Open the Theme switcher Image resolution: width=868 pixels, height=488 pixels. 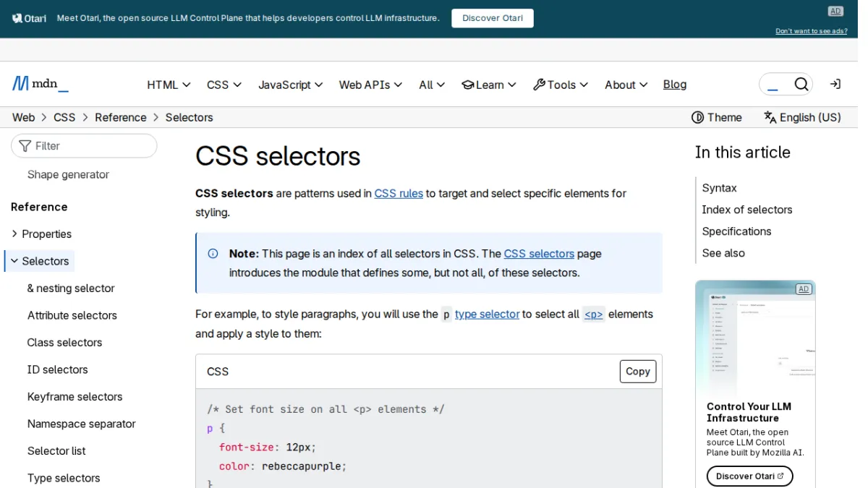point(717,118)
